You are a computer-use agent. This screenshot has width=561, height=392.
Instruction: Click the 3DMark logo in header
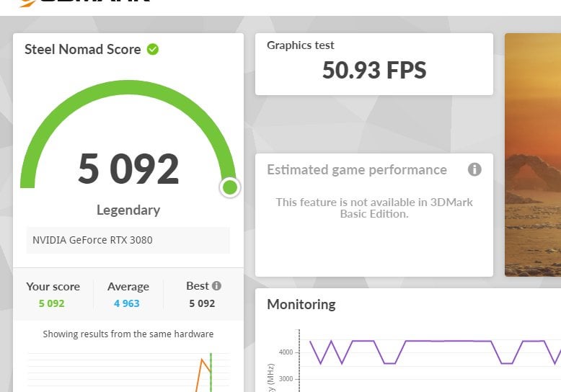coord(84,3)
